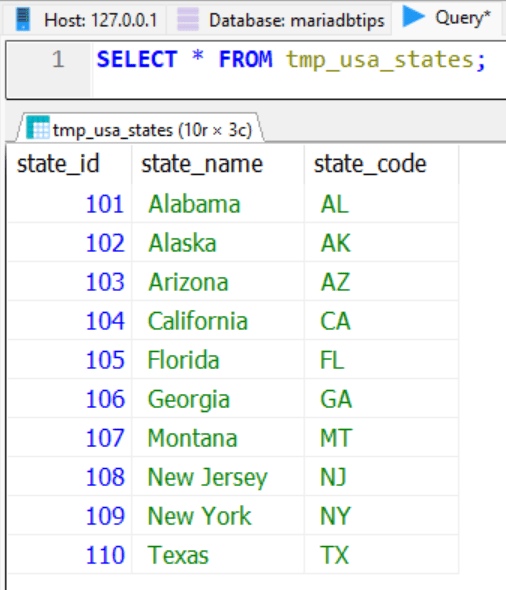The height and width of the screenshot is (590, 506).
Task: Click the Montana state name cell
Action: click(218, 438)
